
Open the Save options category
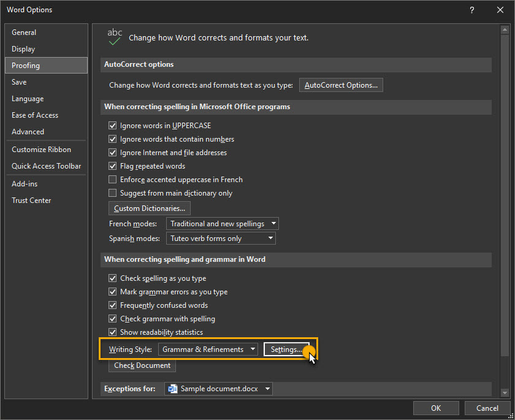[47, 82]
